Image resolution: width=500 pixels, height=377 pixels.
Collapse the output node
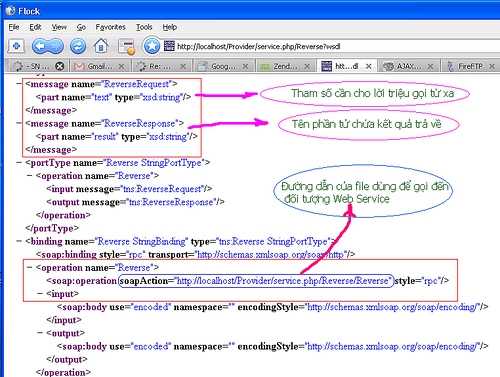coord(40,333)
